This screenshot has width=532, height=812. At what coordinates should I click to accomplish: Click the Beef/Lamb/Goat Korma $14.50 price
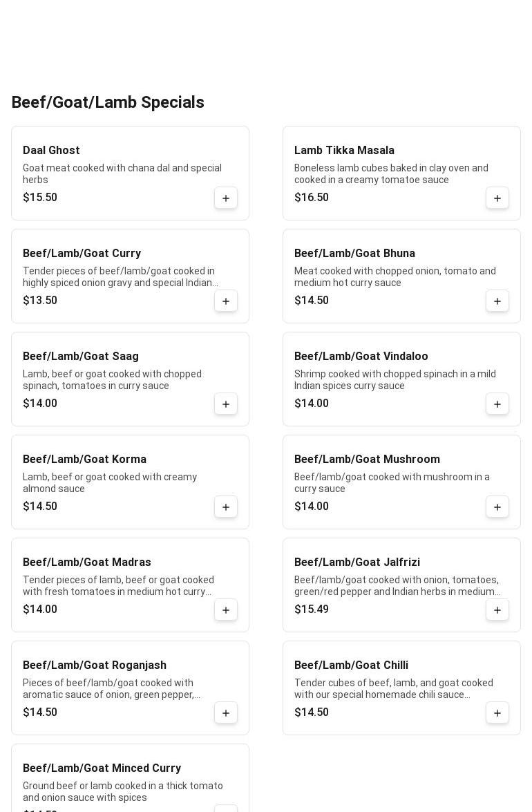pyautogui.click(x=40, y=507)
